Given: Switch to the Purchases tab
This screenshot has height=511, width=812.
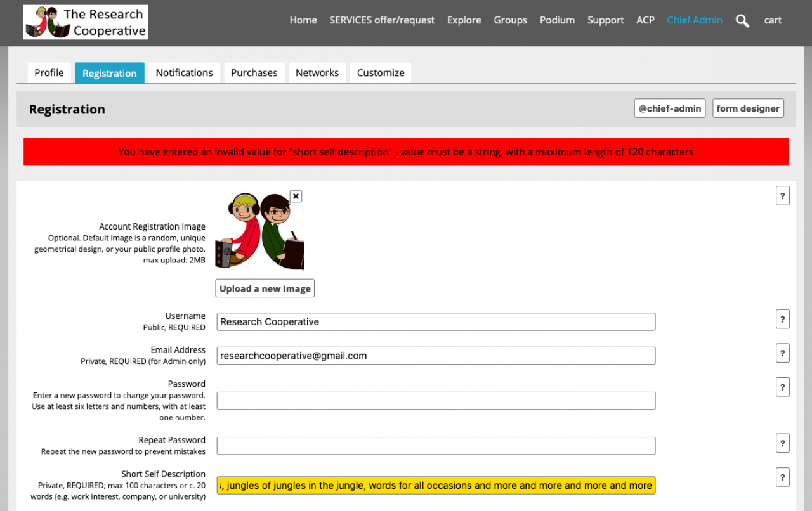Looking at the screenshot, I should [x=254, y=73].
